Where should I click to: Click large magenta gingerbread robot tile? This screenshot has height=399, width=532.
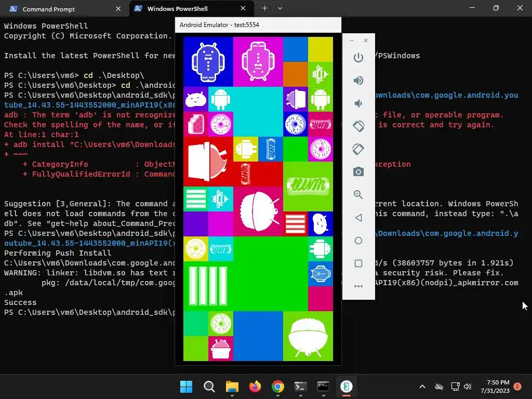coord(258,62)
